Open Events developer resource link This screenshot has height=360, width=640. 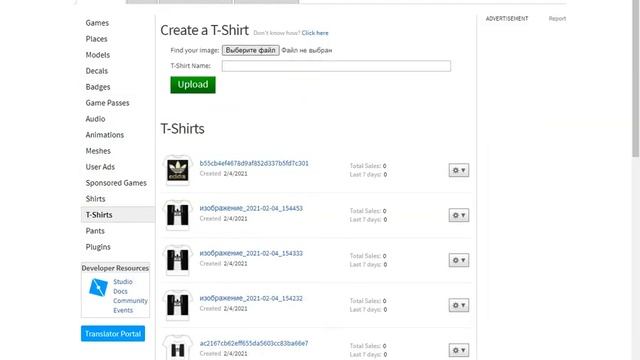pos(123,310)
